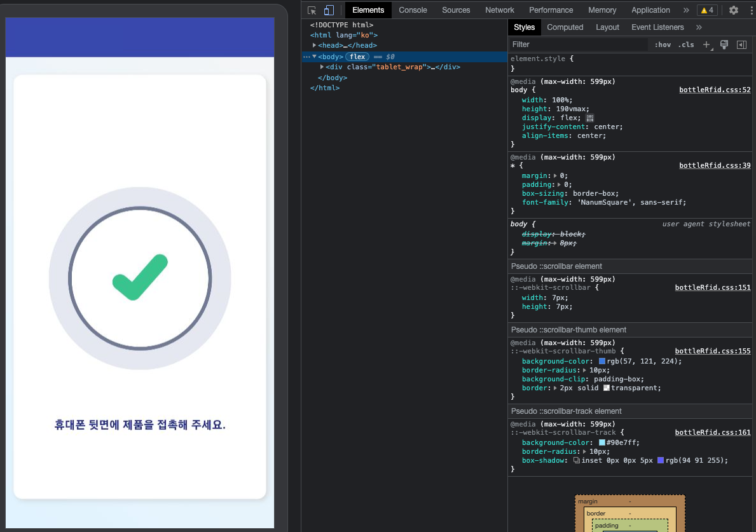Screen dimensions: 756x532
Task: Click the justify-content center value
Action: coord(606,127)
